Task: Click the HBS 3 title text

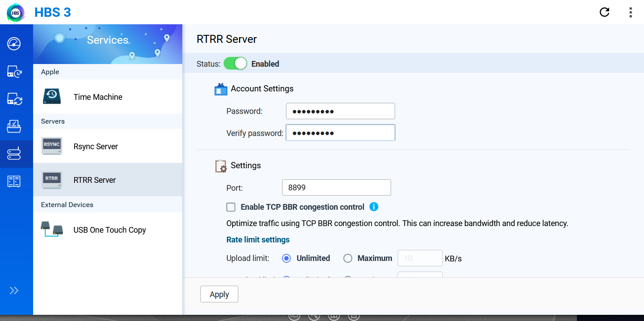Action: pyautogui.click(x=53, y=12)
